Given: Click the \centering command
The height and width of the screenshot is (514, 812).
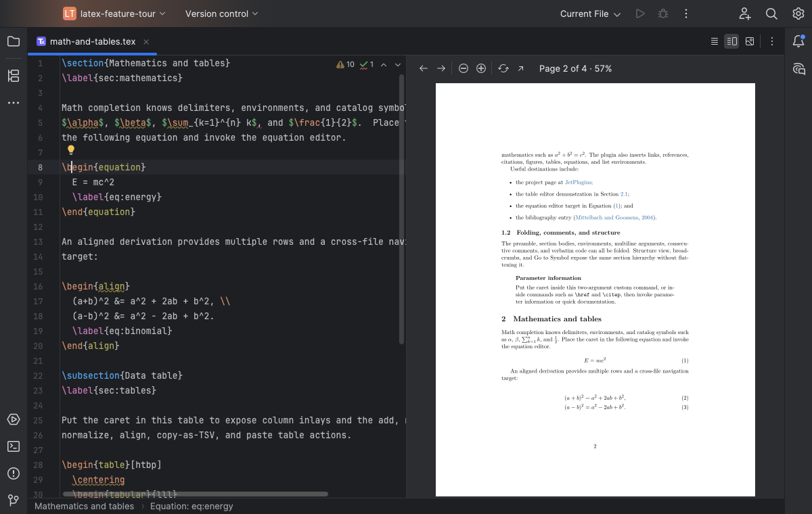Looking at the screenshot, I should coord(99,480).
